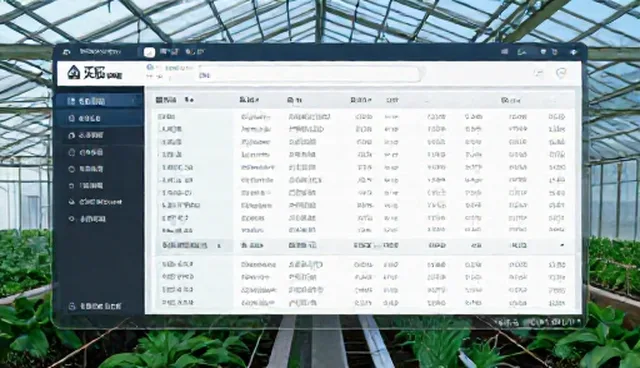Click the back arrow icon in the title bar
This screenshot has height=368, width=640.
point(67,52)
